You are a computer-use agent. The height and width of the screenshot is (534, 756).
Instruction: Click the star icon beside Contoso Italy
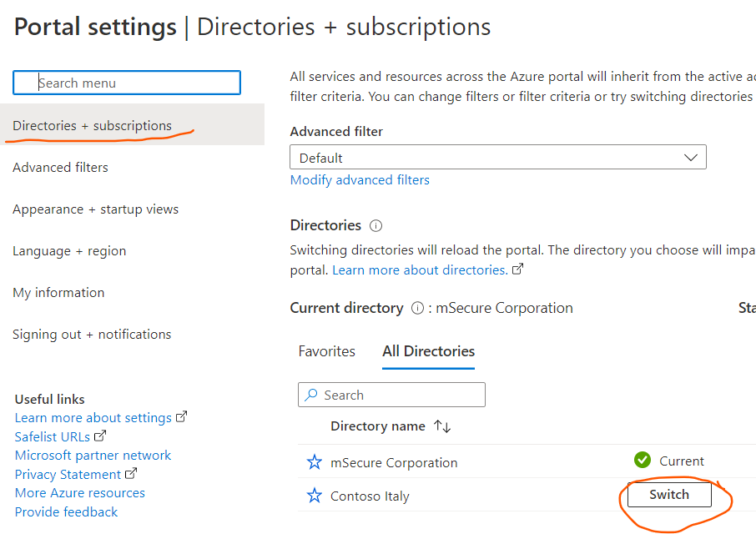pos(315,496)
